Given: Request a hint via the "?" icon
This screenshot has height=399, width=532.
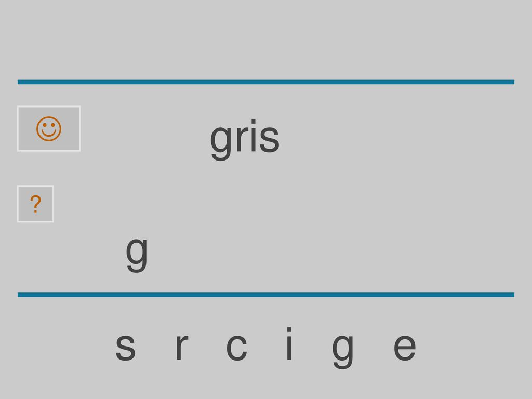Looking at the screenshot, I should pos(36,204).
